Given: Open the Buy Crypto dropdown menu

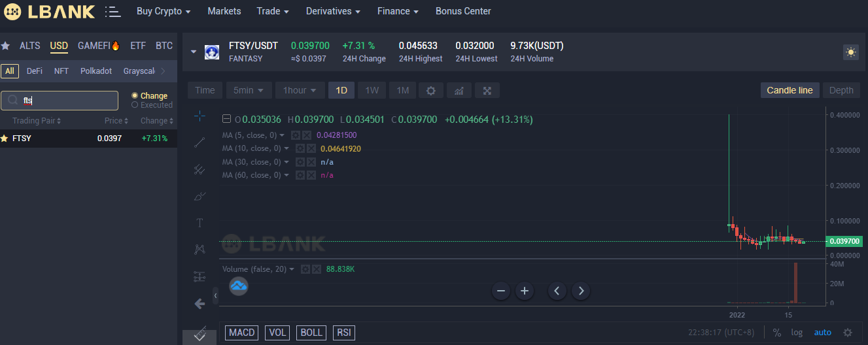Looking at the screenshot, I should (164, 11).
